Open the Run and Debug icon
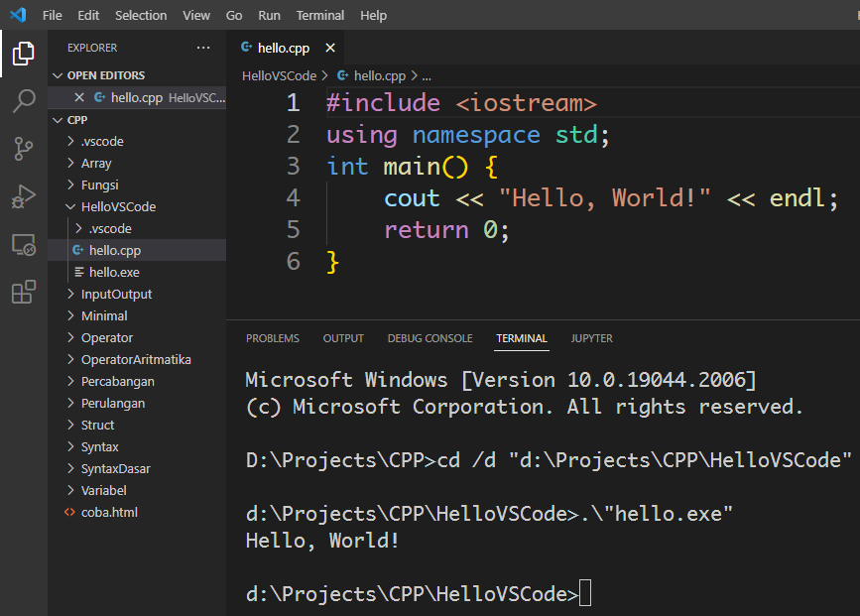 (23, 196)
